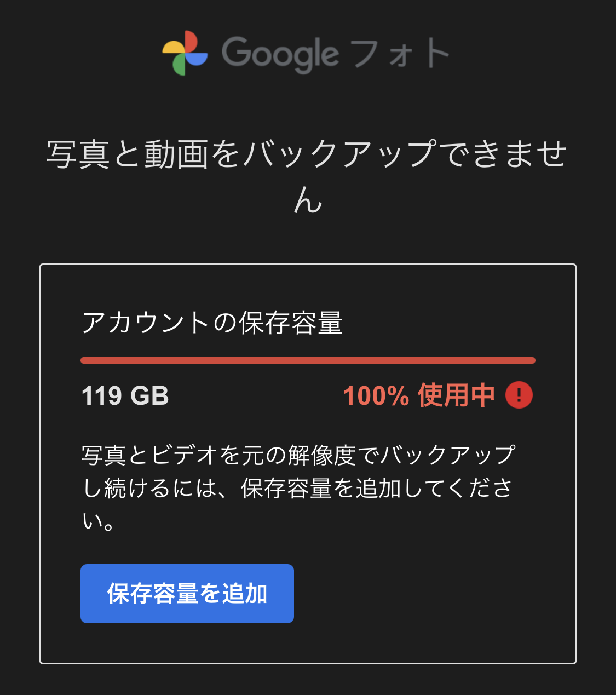Click the green petal of the pinwheel
The height and width of the screenshot is (695, 616).
179,65
